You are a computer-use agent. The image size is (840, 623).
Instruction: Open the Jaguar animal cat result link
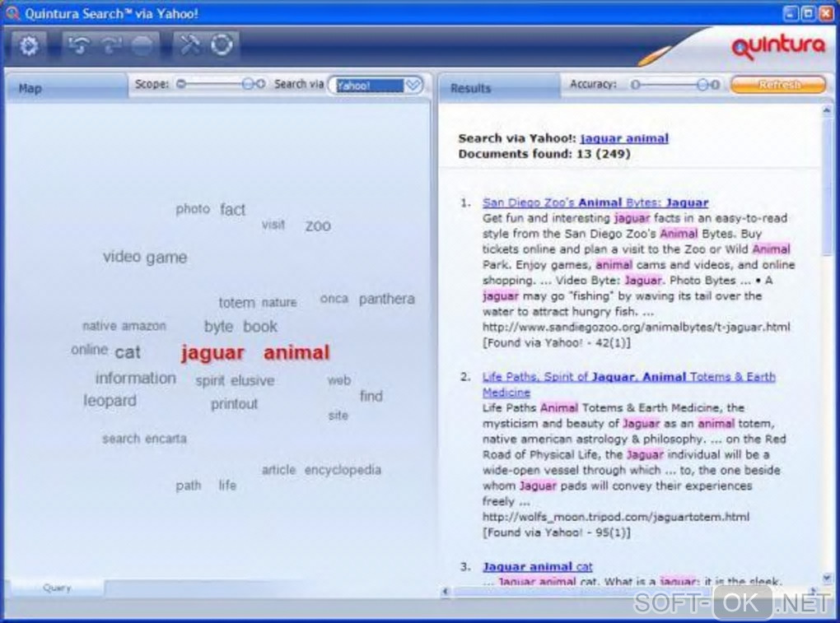(537, 566)
